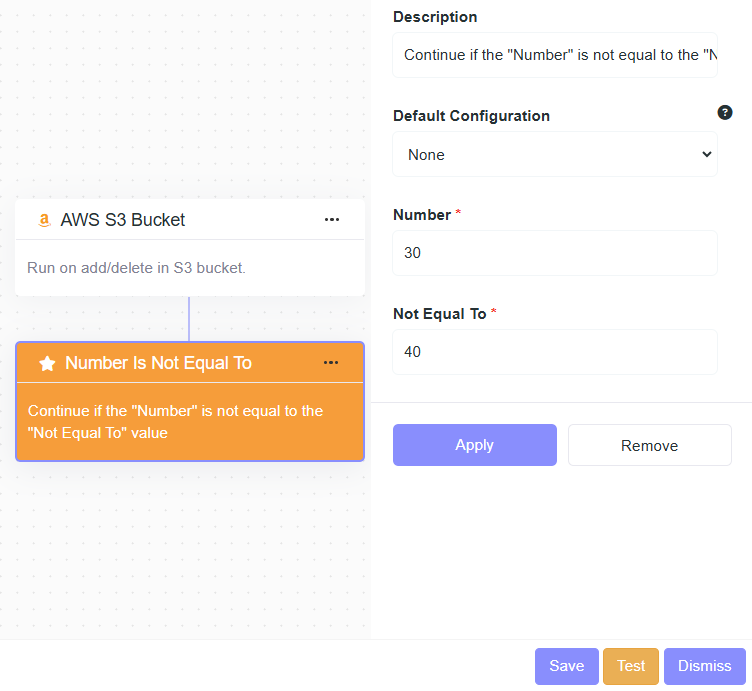The width and height of the screenshot is (752, 691).
Task: Select the AWS S3 Bucket node title
Action: point(123,220)
